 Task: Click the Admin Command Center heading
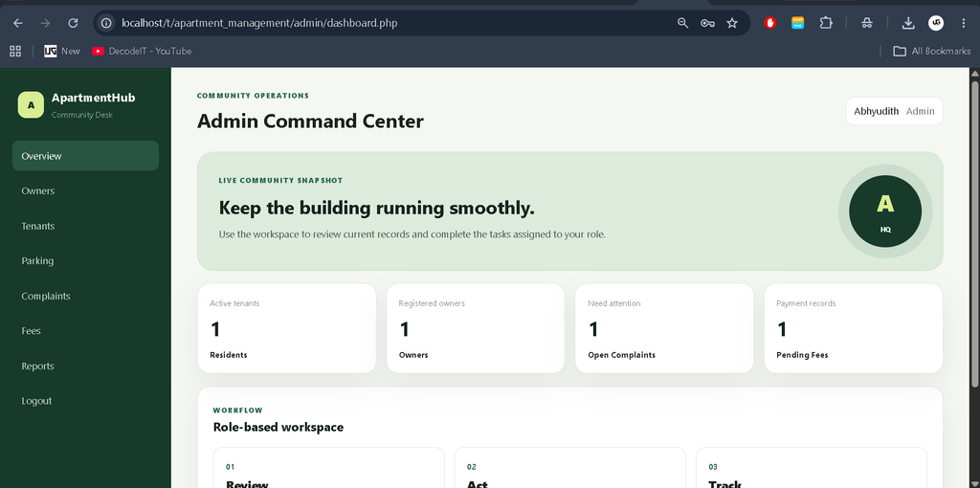(310, 122)
